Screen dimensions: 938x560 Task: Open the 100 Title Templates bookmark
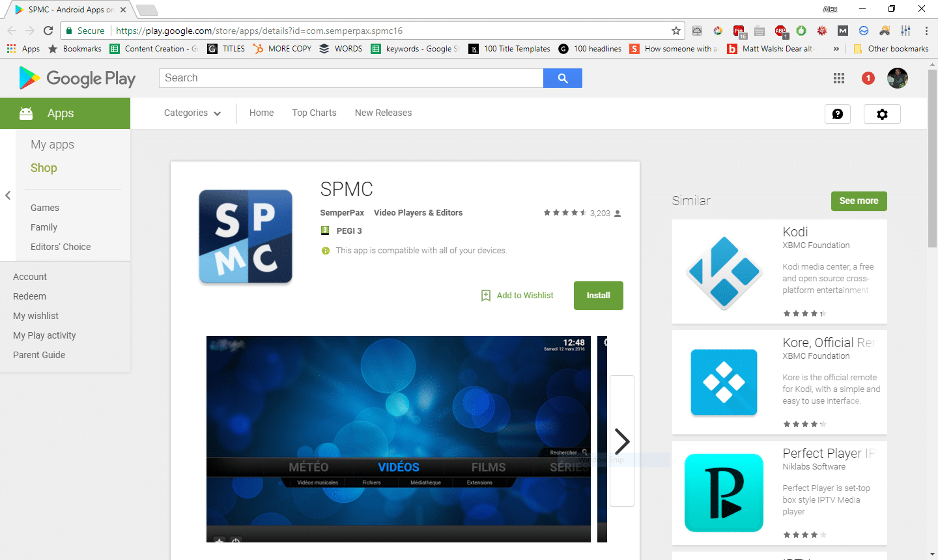pyautogui.click(x=509, y=49)
